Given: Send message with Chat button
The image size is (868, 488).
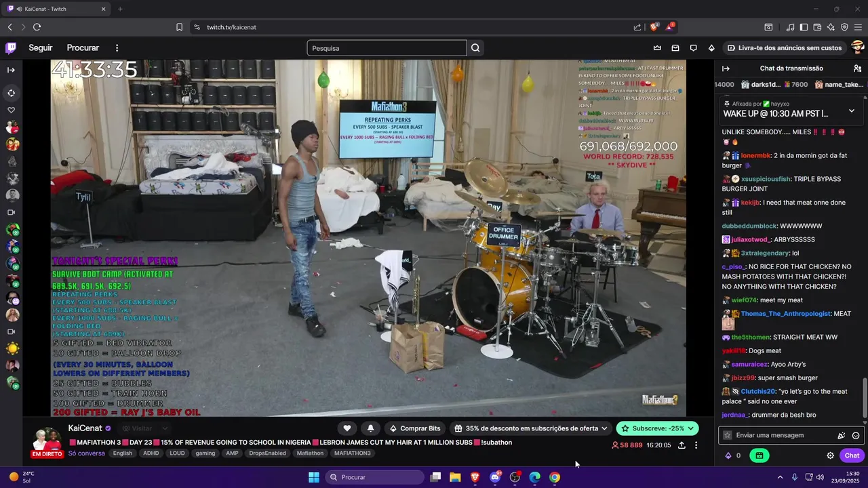Looking at the screenshot, I should tap(852, 455).
